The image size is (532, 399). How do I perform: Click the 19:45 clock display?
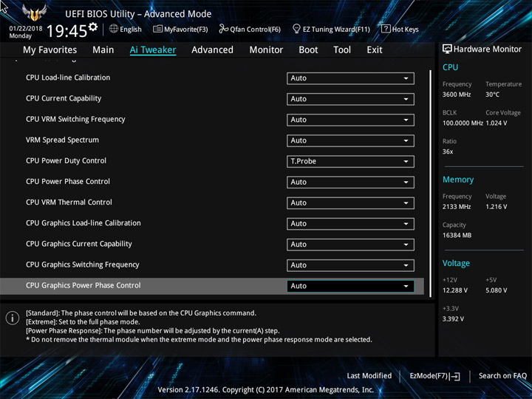(x=66, y=31)
